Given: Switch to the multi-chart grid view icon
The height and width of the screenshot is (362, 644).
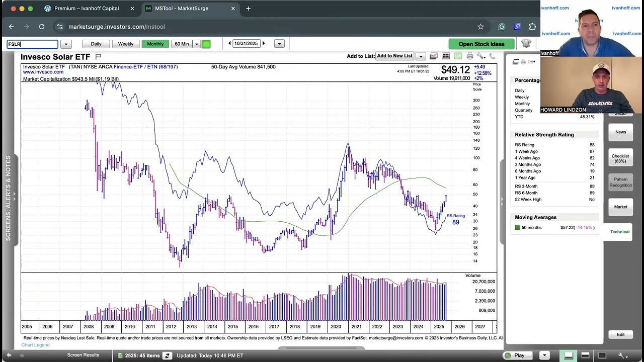Looking at the screenshot, I should point(446,56).
